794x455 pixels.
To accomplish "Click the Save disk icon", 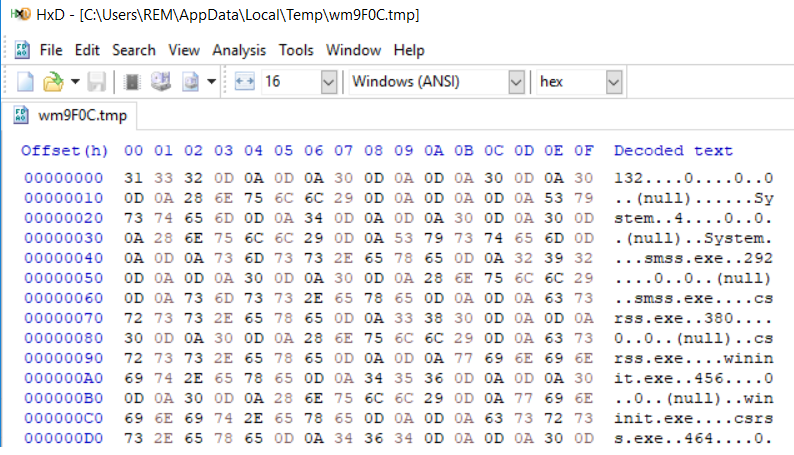I will [x=97, y=81].
